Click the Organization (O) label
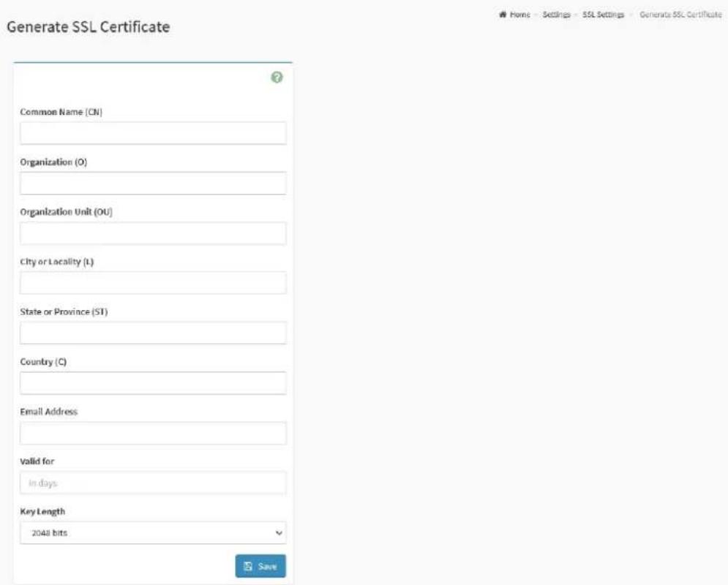This screenshot has width=728, height=585. click(53, 162)
